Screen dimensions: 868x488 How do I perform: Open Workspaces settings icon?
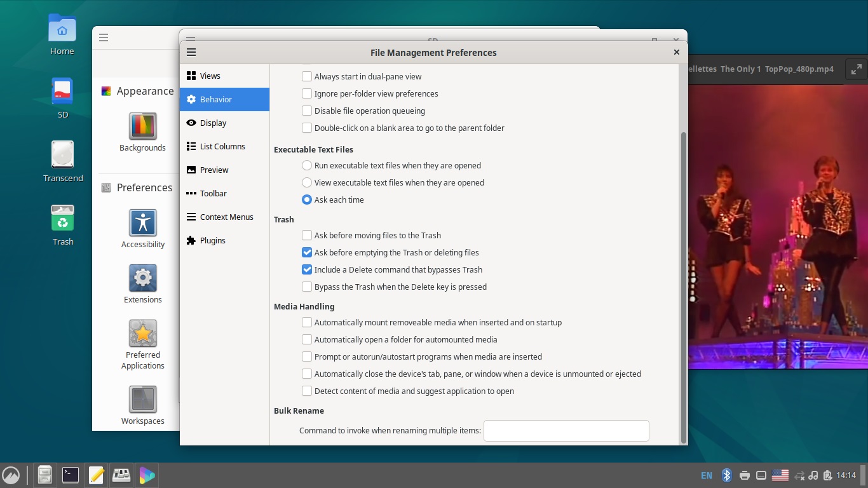[x=143, y=405]
